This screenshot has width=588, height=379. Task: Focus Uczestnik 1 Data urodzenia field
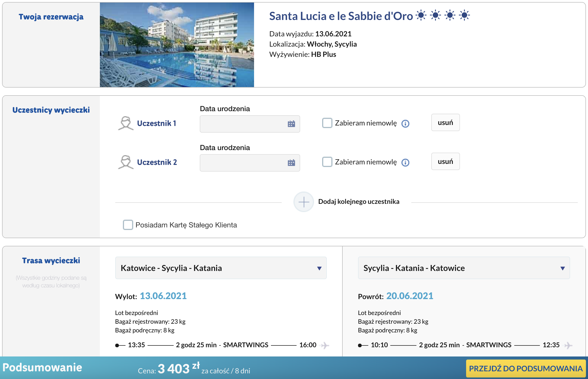click(250, 124)
